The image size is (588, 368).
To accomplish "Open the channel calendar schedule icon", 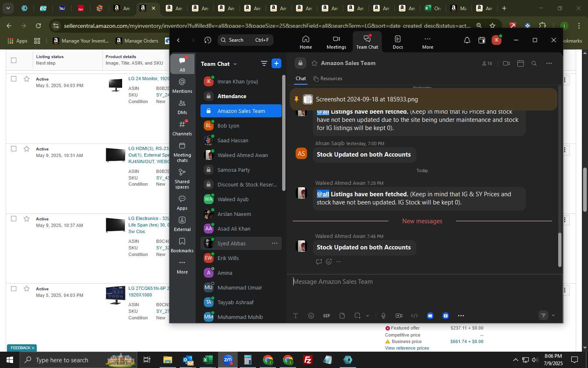I will click(520, 63).
